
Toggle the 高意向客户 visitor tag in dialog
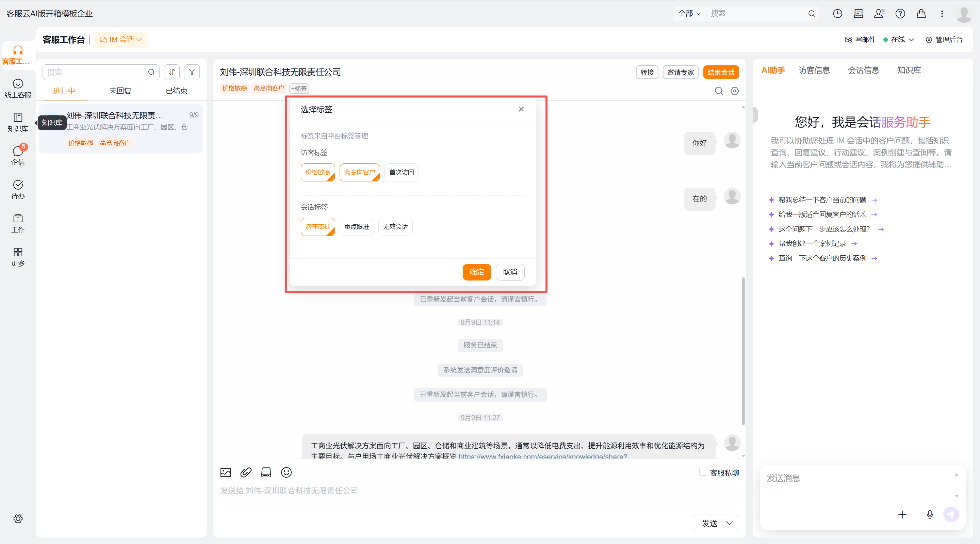[360, 173]
